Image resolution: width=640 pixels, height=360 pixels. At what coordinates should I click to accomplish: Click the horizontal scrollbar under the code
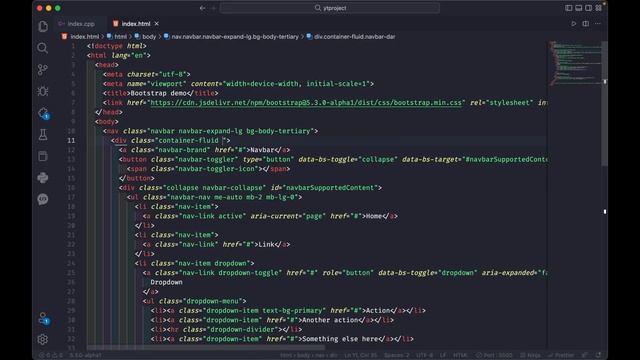point(206,348)
